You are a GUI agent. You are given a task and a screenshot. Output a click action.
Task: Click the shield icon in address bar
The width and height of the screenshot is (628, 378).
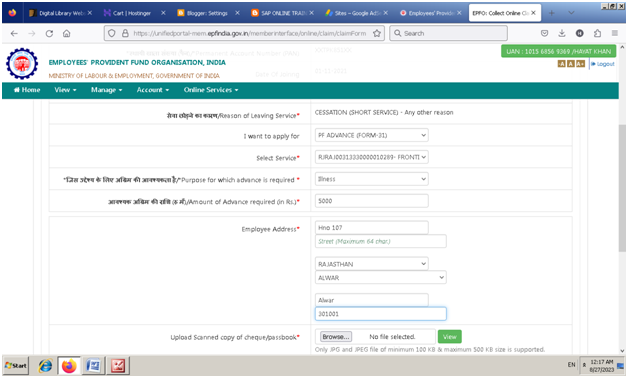[112, 33]
